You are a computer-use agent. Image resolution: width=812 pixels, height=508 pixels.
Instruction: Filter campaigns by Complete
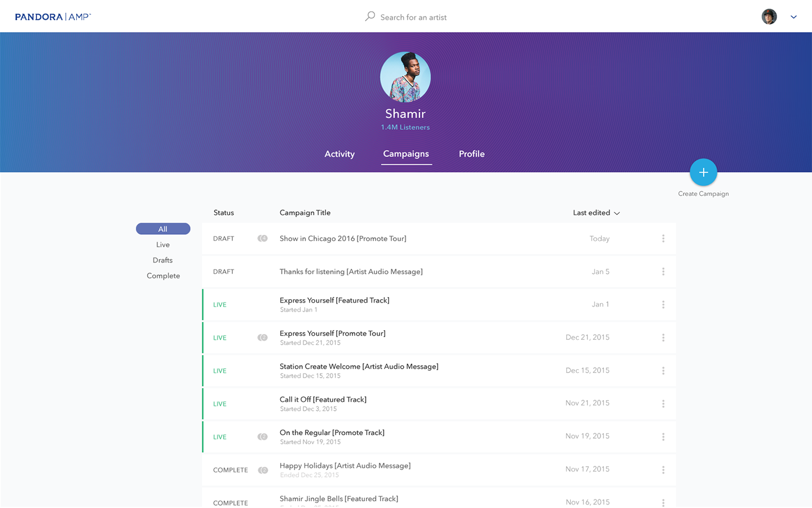pyautogui.click(x=164, y=275)
